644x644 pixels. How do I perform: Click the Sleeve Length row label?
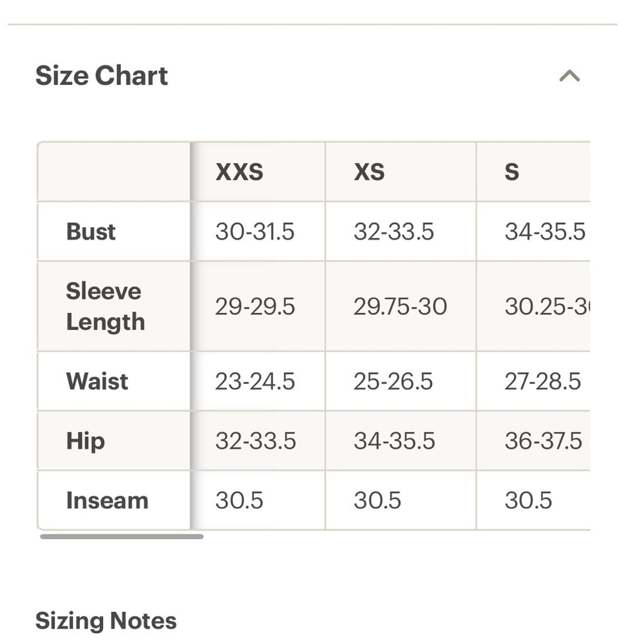106,306
